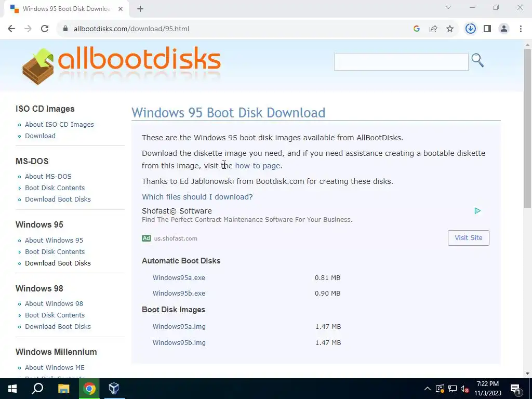
Task: Select the Windows 95 Boot Disk tab
Action: point(66,9)
